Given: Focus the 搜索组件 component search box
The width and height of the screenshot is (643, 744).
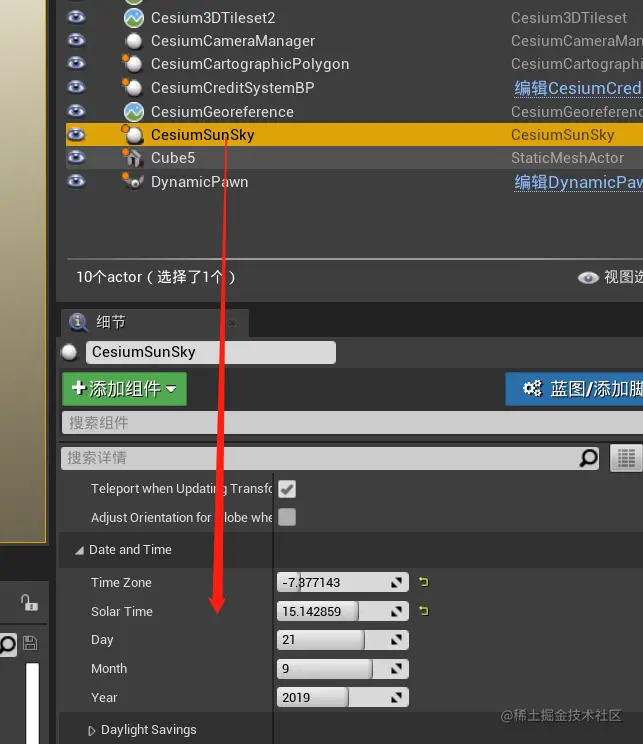Looking at the screenshot, I should point(352,423).
